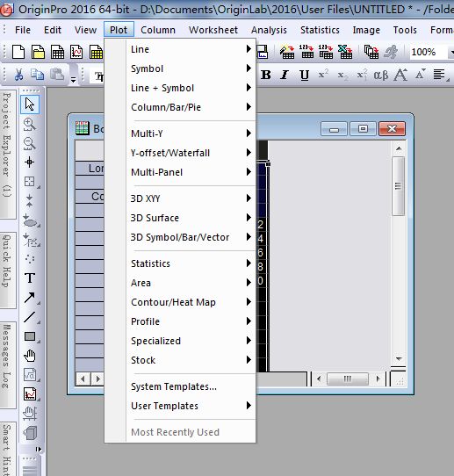Select the Pan hand tool
The height and width of the screenshot is (476, 454).
click(30, 356)
